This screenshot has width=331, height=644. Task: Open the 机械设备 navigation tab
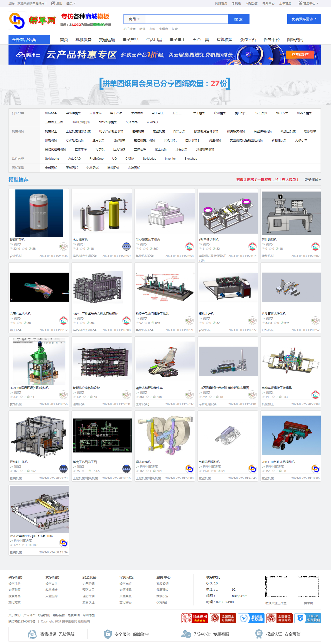(x=83, y=40)
